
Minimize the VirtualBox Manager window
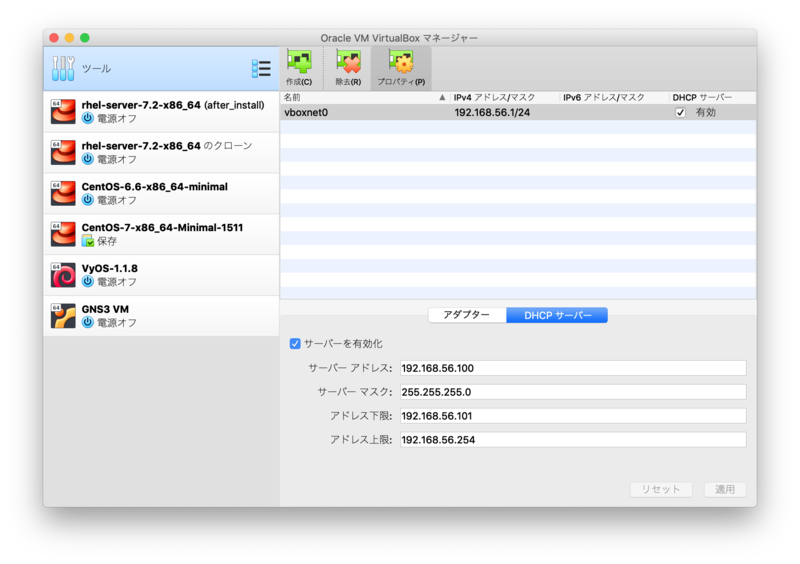(x=69, y=38)
